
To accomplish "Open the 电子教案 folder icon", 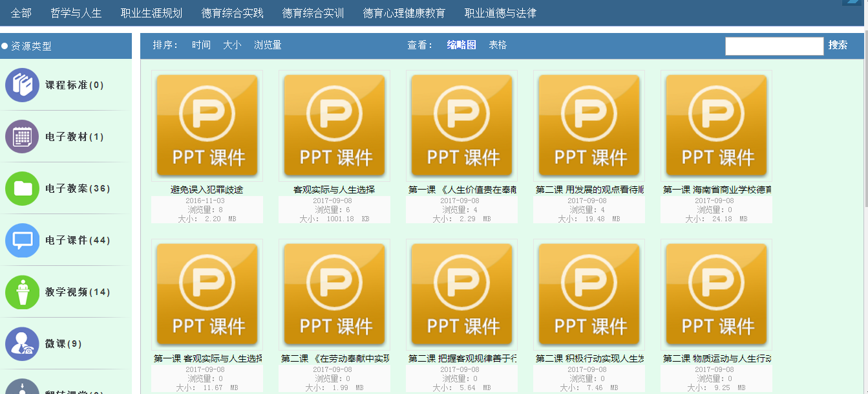I will (23, 189).
